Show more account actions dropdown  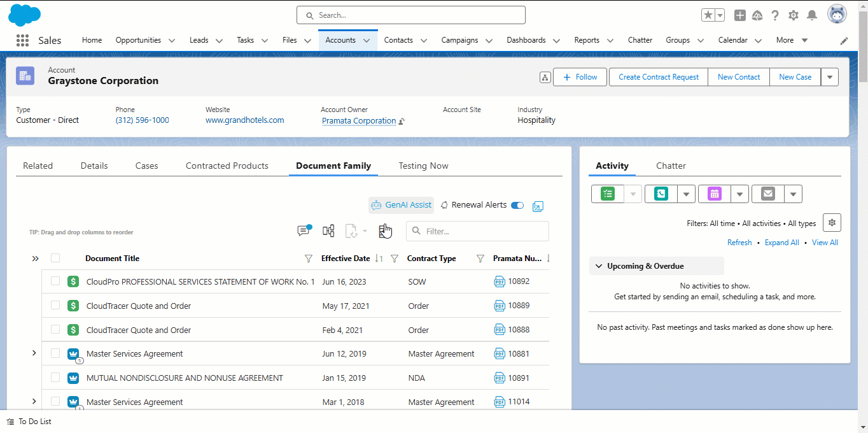[x=829, y=77]
